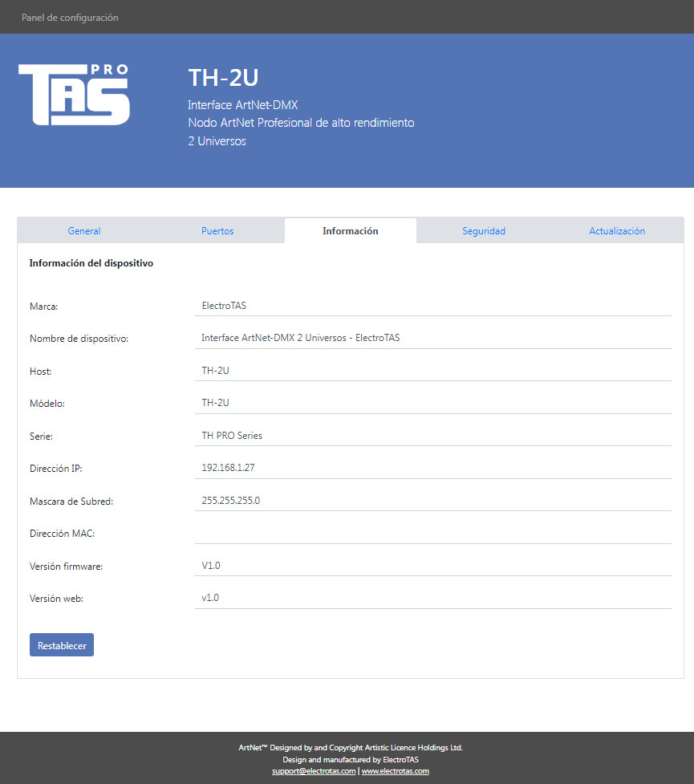Click the Marca field showing ElectroTAS
694x784 pixels.
pos(433,306)
